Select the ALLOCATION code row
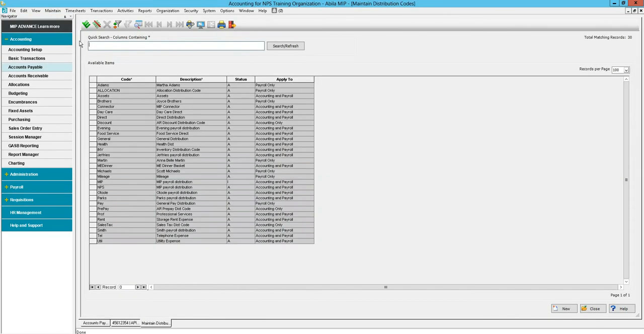Image resolution: width=644 pixels, height=334 pixels. pos(126,91)
